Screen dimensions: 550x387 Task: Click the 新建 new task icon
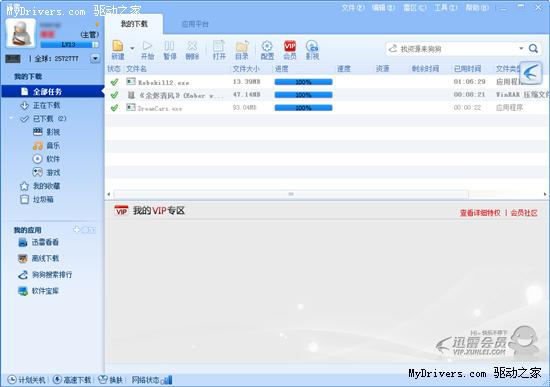click(x=118, y=46)
